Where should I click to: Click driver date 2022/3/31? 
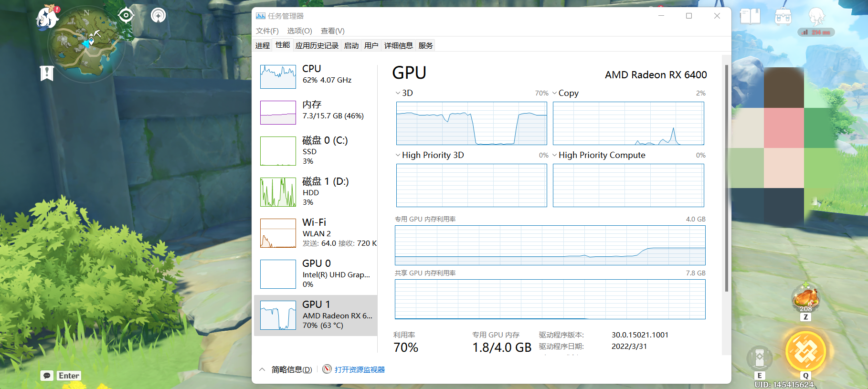[629, 347]
